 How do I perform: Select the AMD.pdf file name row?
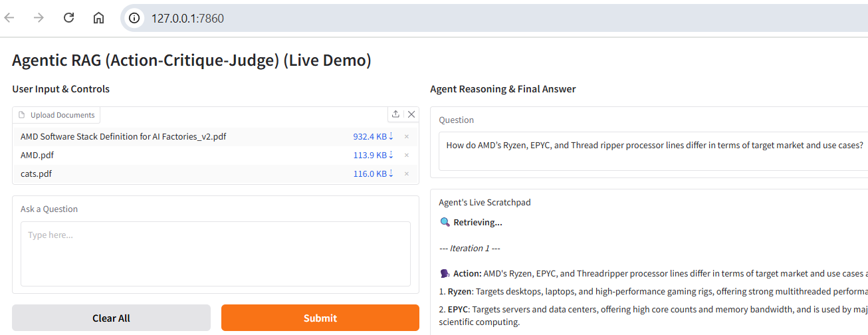tap(37, 156)
